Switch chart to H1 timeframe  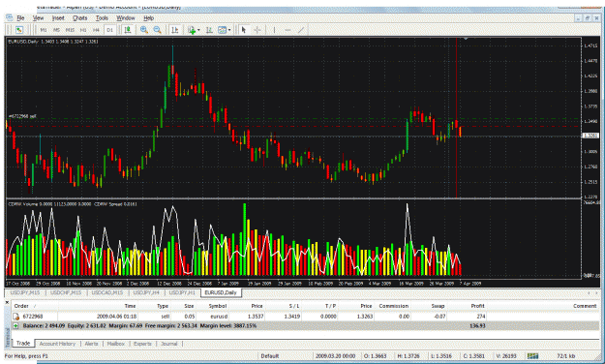(83, 30)
